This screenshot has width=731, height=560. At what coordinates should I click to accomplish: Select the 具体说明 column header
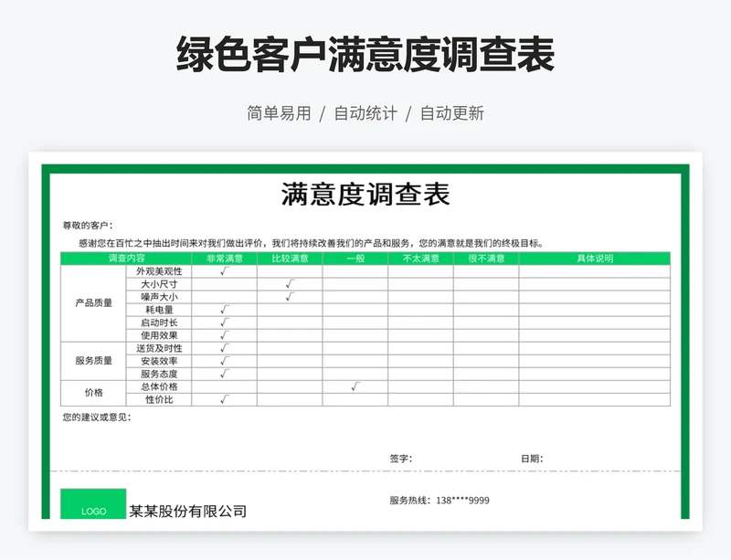point(594,259)
